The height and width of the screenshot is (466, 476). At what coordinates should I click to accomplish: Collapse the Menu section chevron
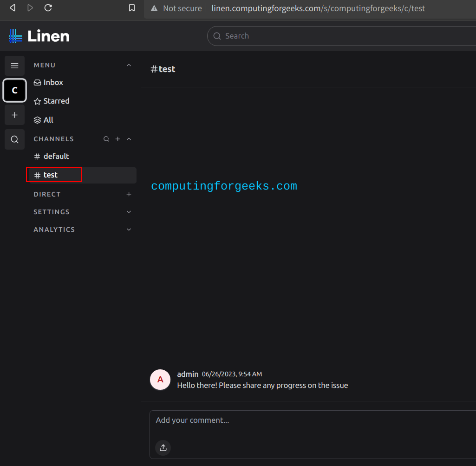(x=129, y=65)
